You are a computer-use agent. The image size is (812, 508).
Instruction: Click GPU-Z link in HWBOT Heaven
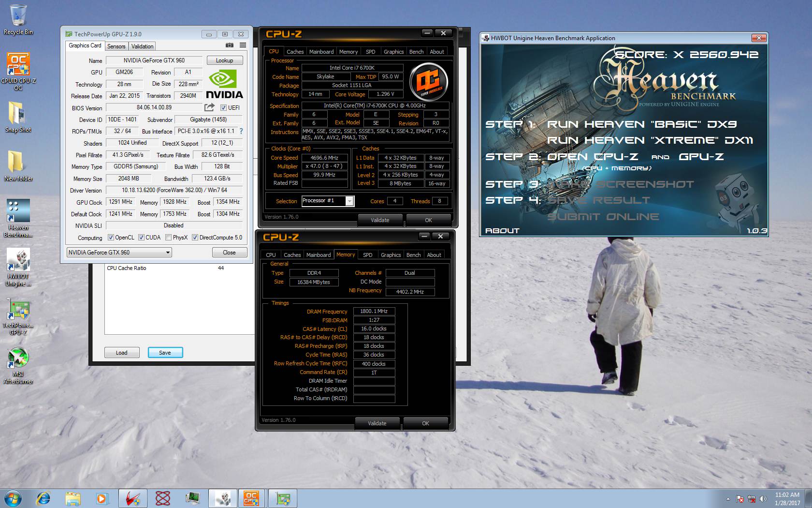(701, 157)
